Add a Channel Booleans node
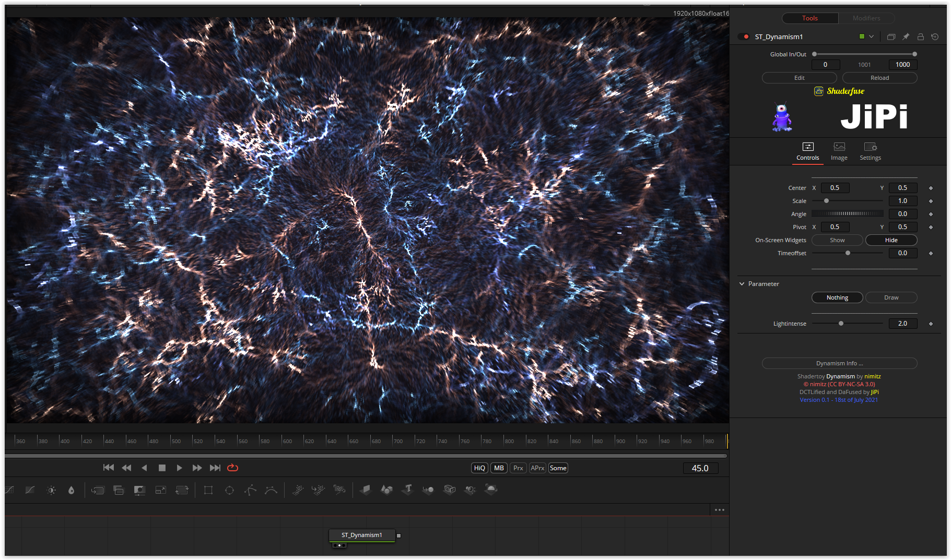This screenshot has width=951, height=560. tap(119, 490)
